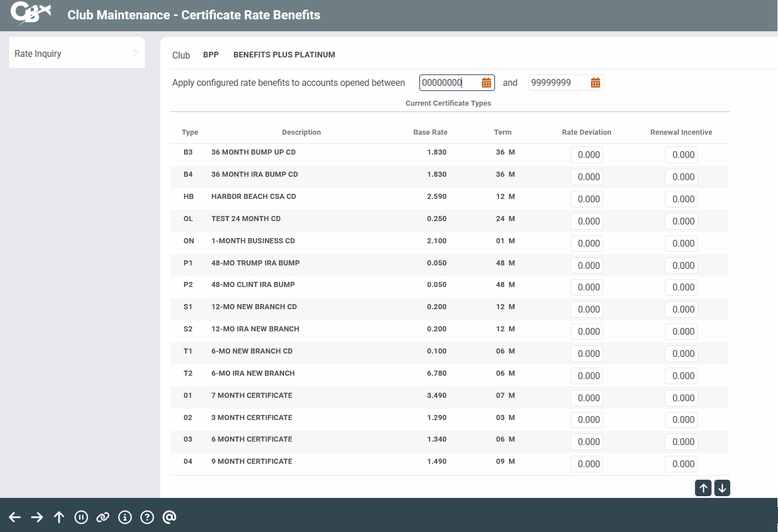The image size is (778, 532).
Task: Select Renewal Incentive field for 36 MONTH BUMP UP CD
Action: pyautogui.click(x=681, y=155)
